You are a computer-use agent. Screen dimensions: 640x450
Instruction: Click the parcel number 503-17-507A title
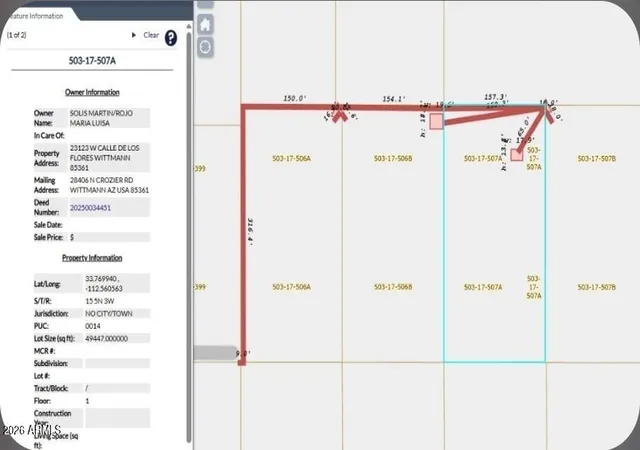click(x=92, y=61)
